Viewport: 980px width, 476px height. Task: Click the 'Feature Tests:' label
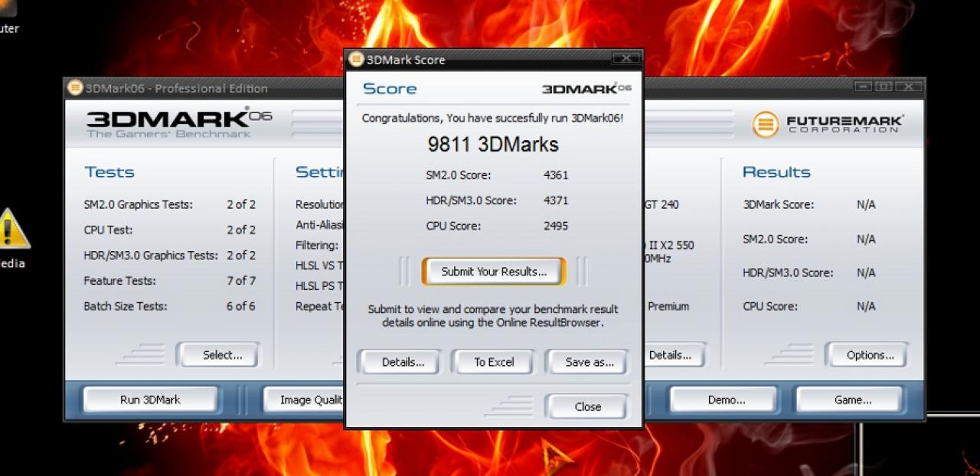[119, 281]
